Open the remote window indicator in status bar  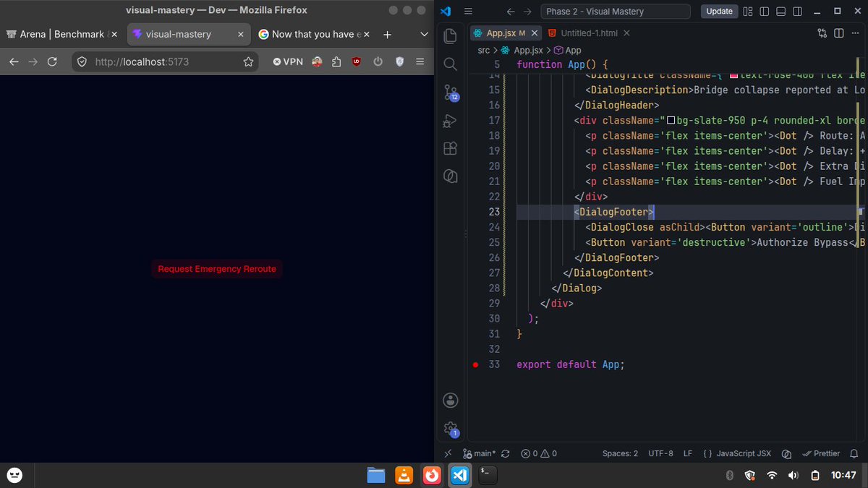[448, 453]
